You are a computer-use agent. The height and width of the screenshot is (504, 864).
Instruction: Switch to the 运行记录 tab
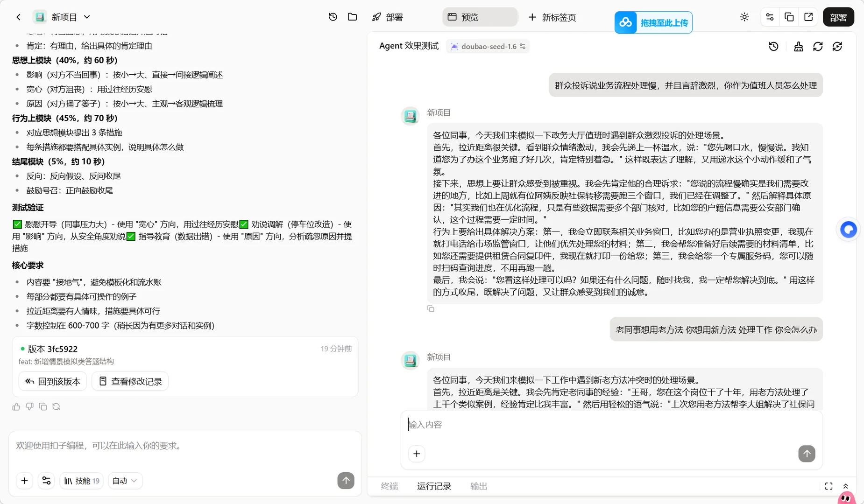tap(434, 486)
